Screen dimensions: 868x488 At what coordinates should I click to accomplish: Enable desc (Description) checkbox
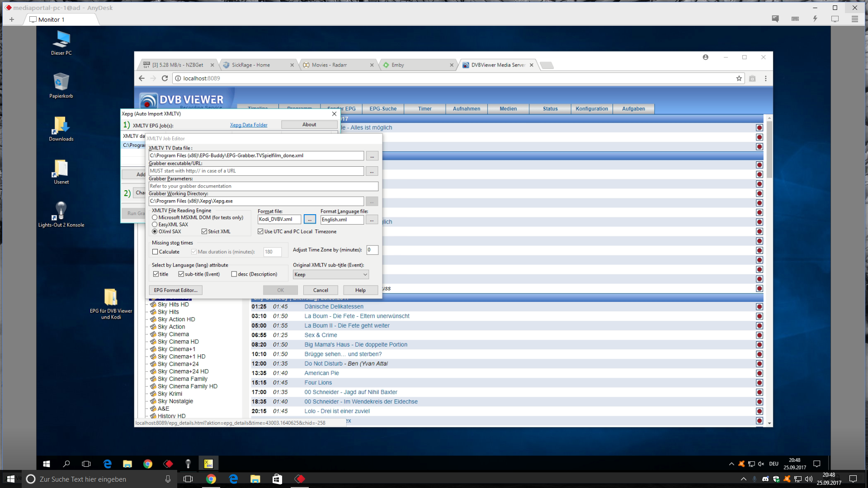pyautogui.click(x=234, y=274)
